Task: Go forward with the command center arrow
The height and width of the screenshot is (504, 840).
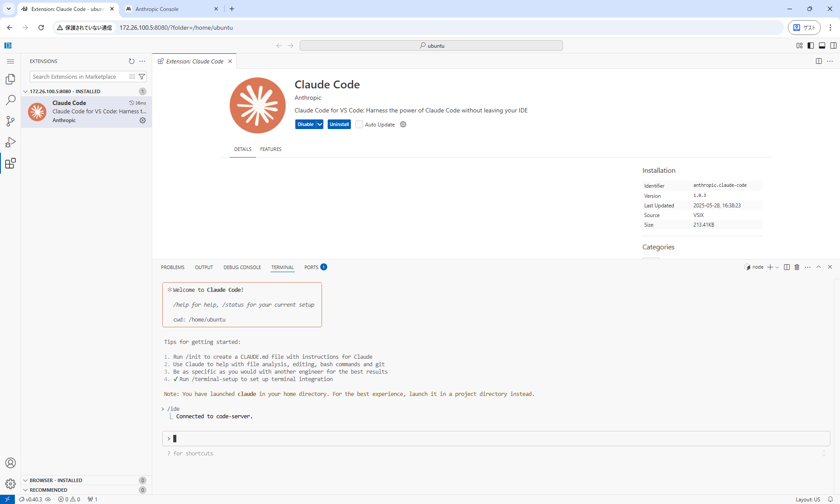Action: (290, 45)
